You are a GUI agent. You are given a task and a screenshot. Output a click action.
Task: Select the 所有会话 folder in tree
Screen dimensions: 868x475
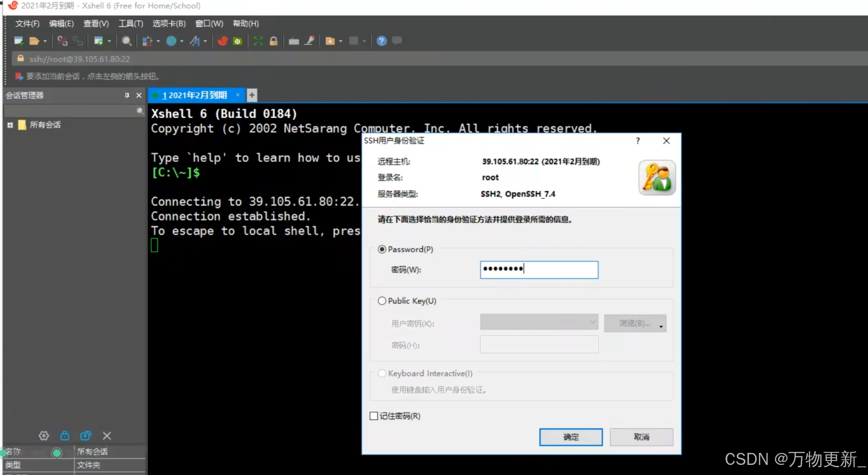tap(45, 125)
